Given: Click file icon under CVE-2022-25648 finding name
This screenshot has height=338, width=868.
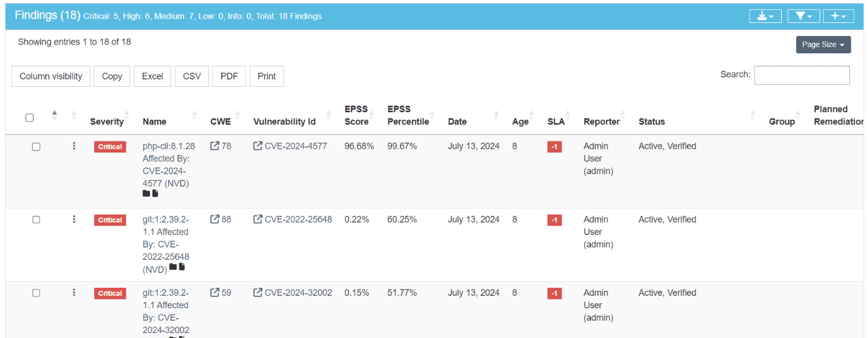Looking at the screenshot, I should click(182, 267).
